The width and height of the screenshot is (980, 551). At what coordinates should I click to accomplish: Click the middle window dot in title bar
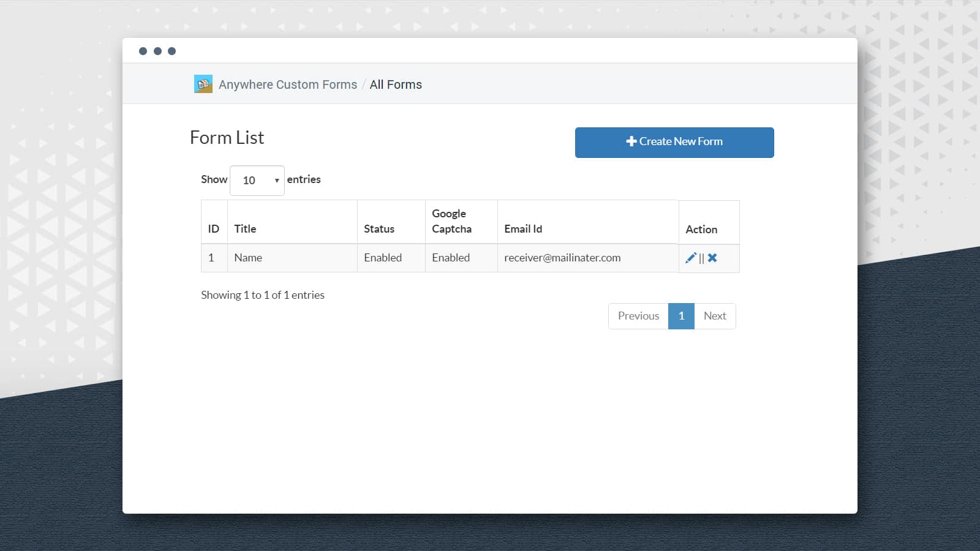click(157, 51)
